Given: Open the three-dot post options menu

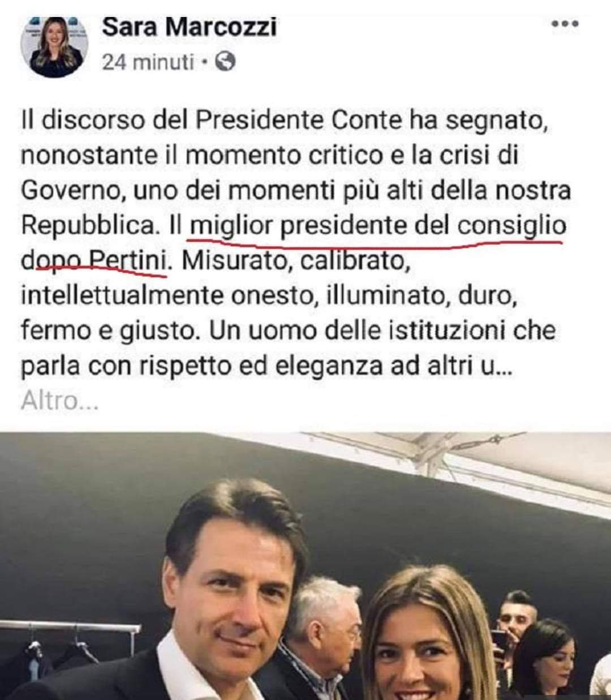Looking at the screenshot, I should pyautogui.click(x=565, y=24).
